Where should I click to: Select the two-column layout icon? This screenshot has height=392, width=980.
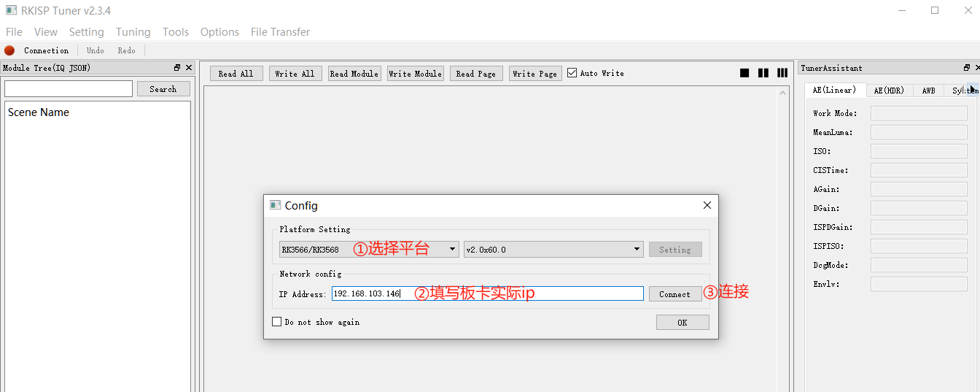(763, 73)
